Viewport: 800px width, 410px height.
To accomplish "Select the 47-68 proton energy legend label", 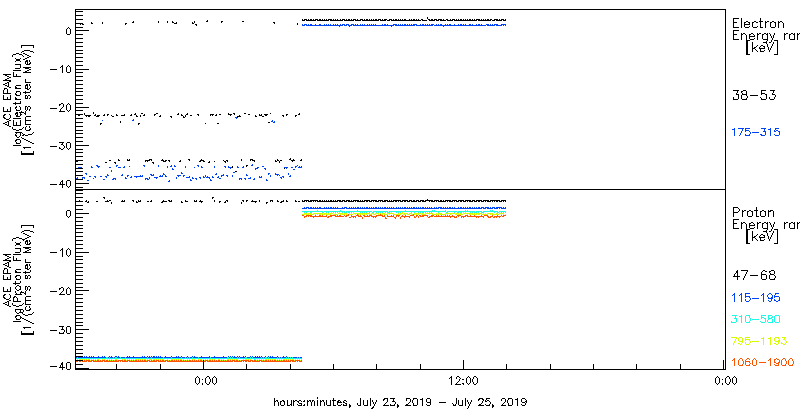I will coord(754,276).
